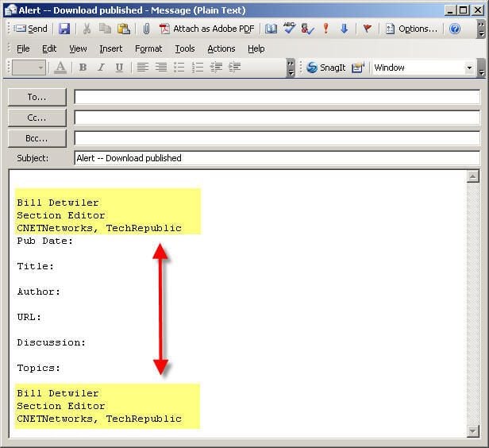
Task: Click the To recipients field
Action: [x=277, y=97]
